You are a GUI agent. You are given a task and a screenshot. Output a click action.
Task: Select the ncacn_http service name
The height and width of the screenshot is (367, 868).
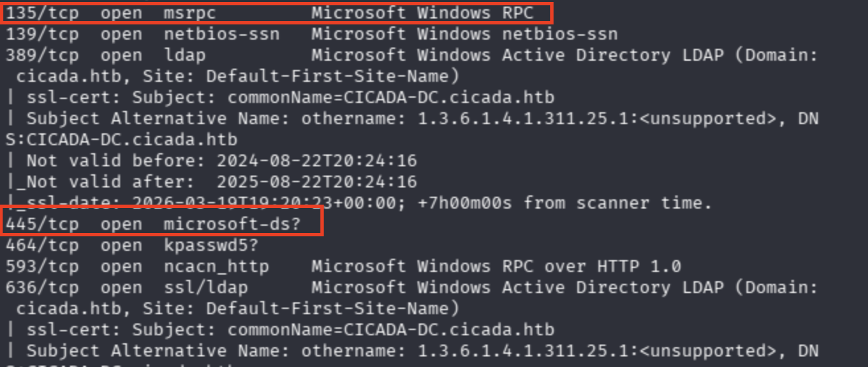(217, 266)
